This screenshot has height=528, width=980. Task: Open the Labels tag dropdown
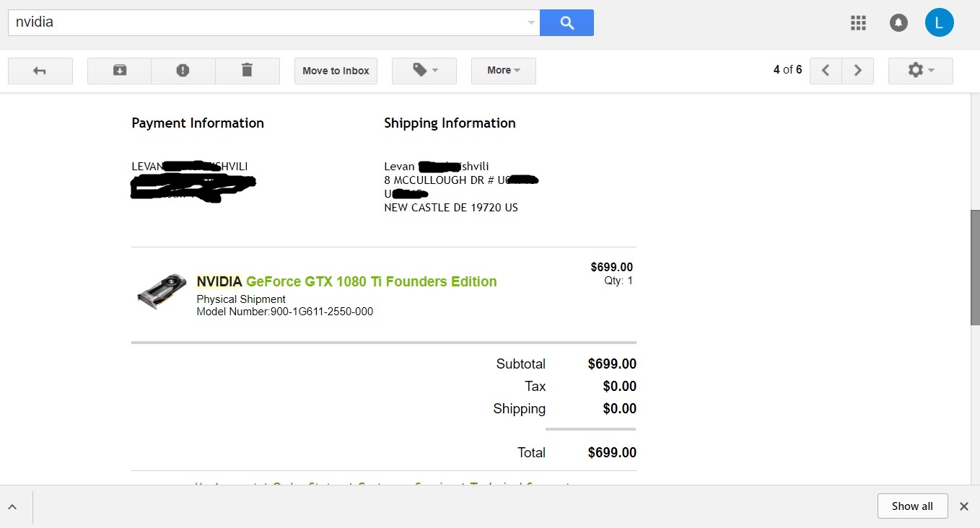(x=424, y=71)
